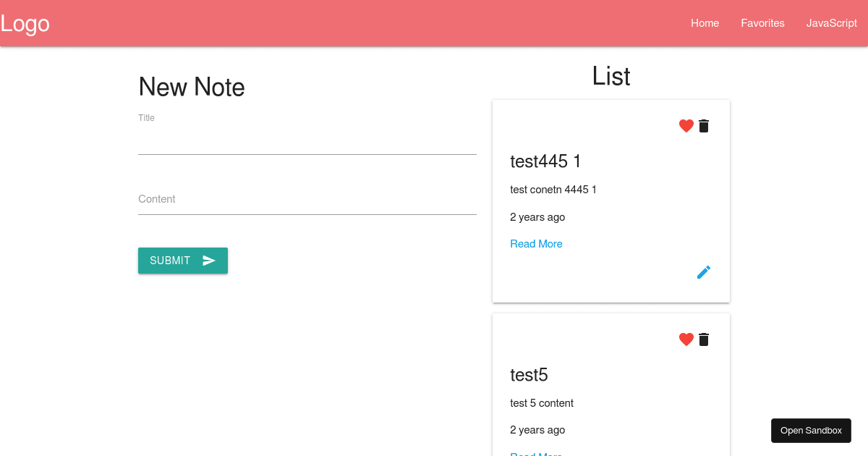Edit test445 1 with the pencil icon
Image resolution: width=868 pixels, height=456 pixels.
(x=703, y=271)
